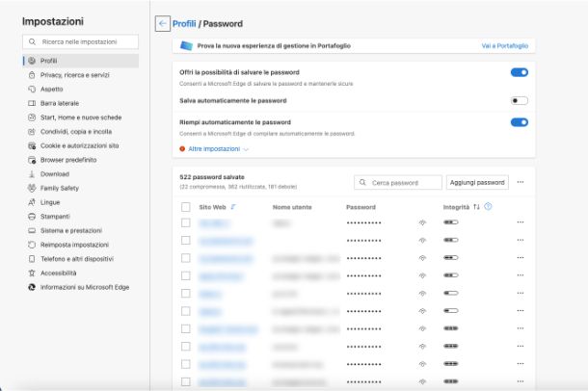The width and height of the screenshot is (588, 391).
Task: Click the Family Safety heart icon
Action: [32, 188]
